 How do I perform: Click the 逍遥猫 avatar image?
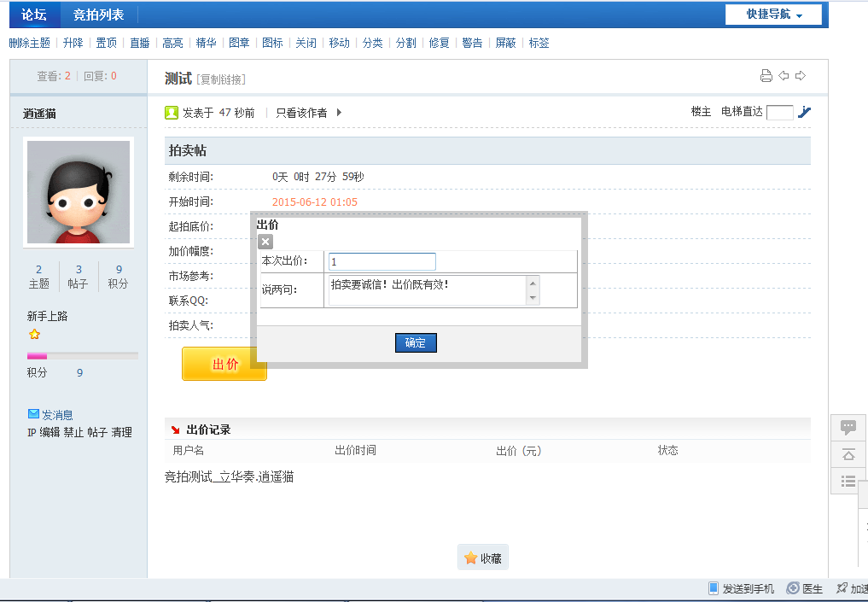coord(79,192)
